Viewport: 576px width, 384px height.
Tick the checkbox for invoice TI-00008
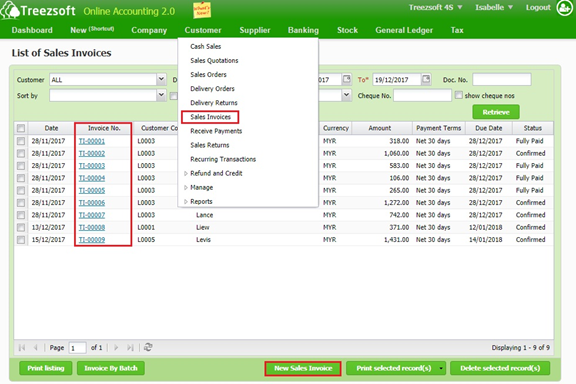21,227
